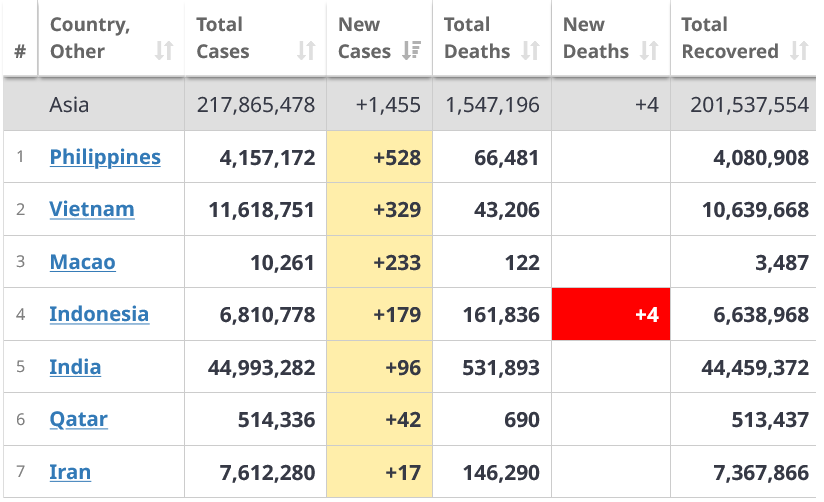The height and width of the screenshot is (502, 824).
Task: Open the Philippines country link
Action: [x=105, y=157]
